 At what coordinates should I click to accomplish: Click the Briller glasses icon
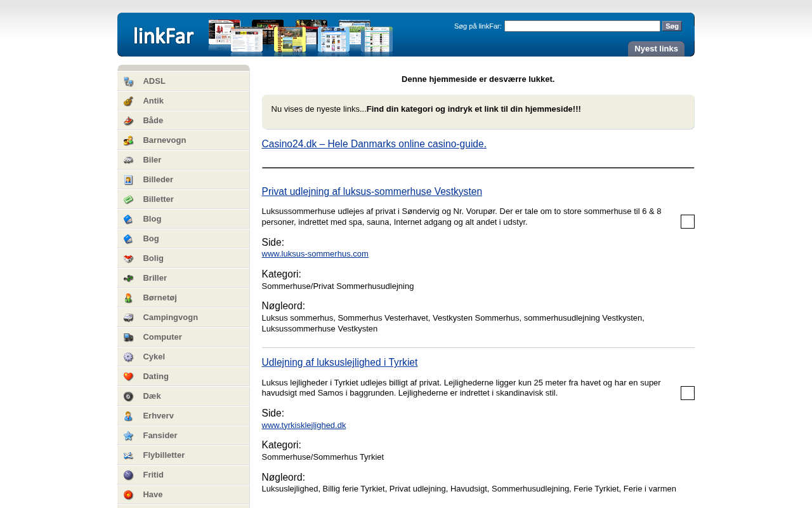click(x=129, y=278)
